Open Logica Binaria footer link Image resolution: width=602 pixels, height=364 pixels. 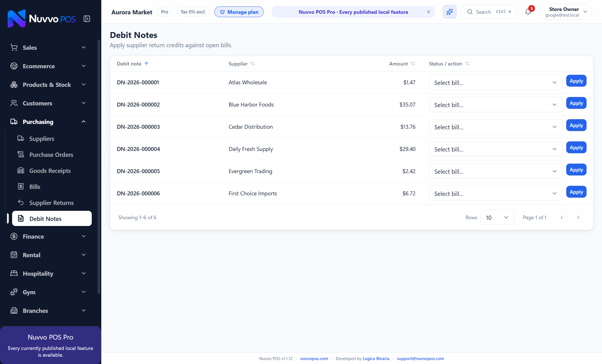[x=376, y=358]
